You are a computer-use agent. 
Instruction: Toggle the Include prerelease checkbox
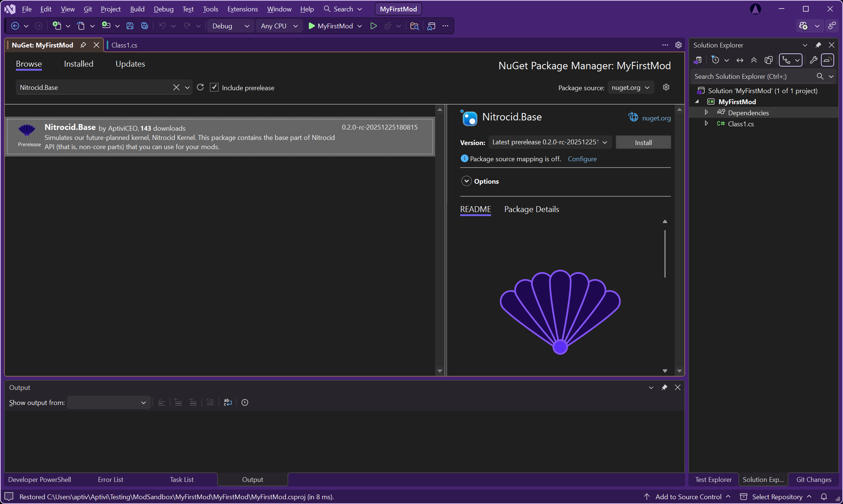tap(214, 87)
